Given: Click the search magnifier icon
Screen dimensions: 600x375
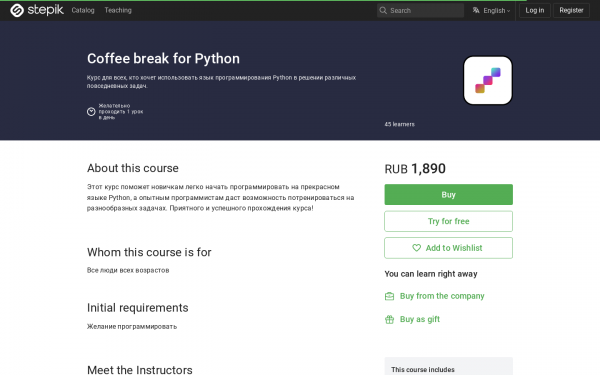Looking at the screenshot, I should [383, 10].
